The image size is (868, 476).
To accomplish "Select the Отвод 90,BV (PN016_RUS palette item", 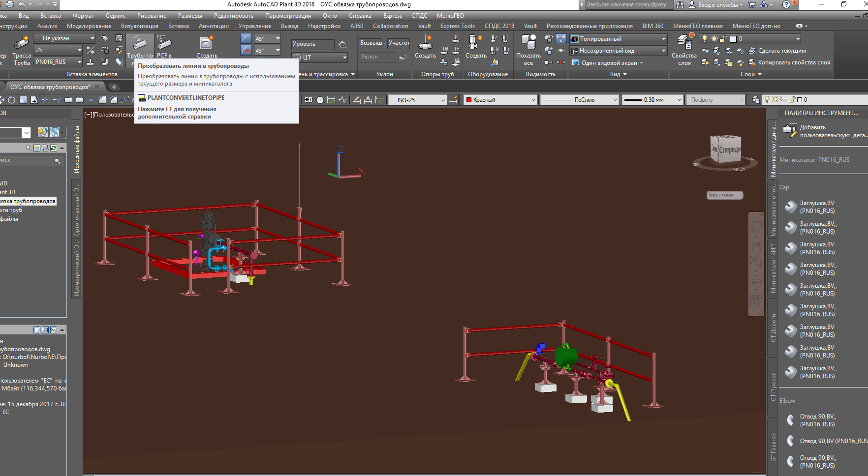I will (827, 441).
